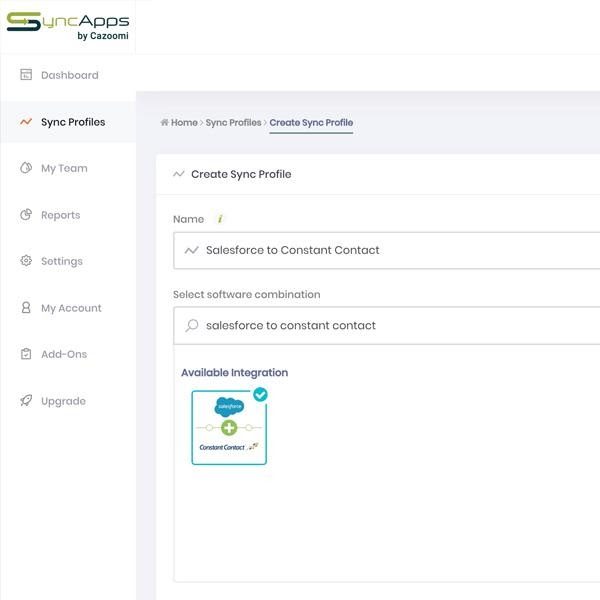Viewport: 600px width, 600px height.
Task: Toggle the checkmark on the integration card
Action: tap(261, 395)
